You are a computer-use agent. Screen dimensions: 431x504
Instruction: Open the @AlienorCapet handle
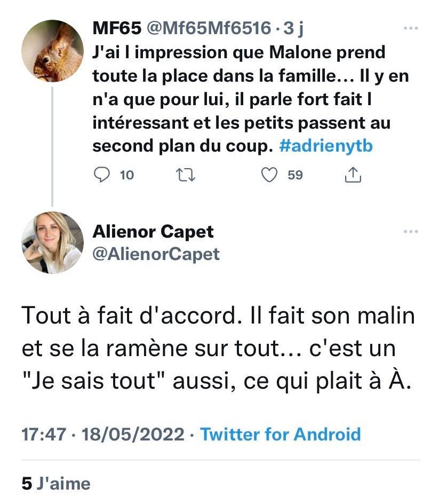coord(156,254)
